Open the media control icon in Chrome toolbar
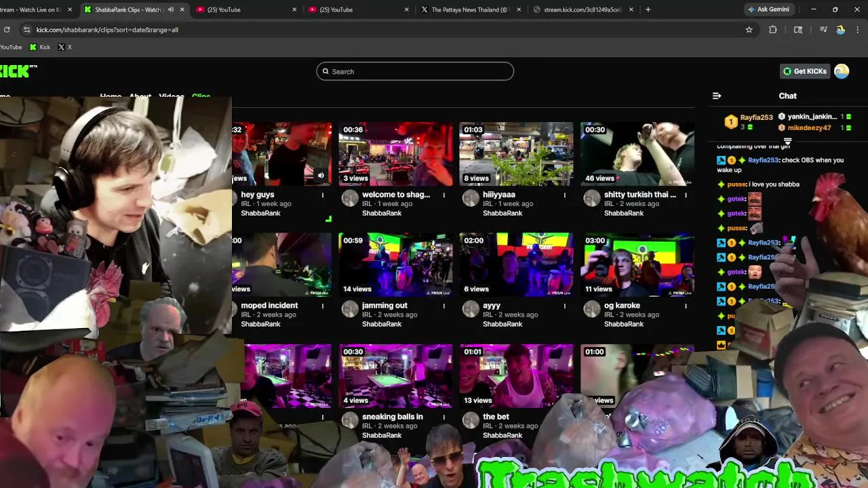868x488 pixels. 823,30
